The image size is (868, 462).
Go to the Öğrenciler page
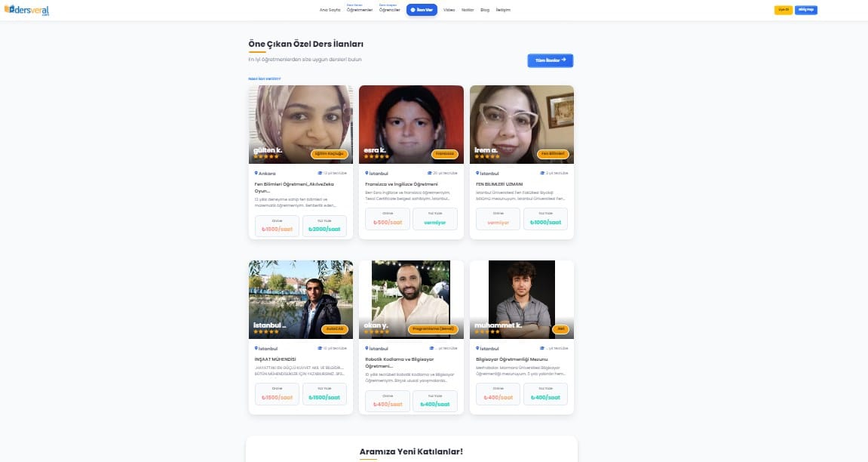click(x=390, y=10)
